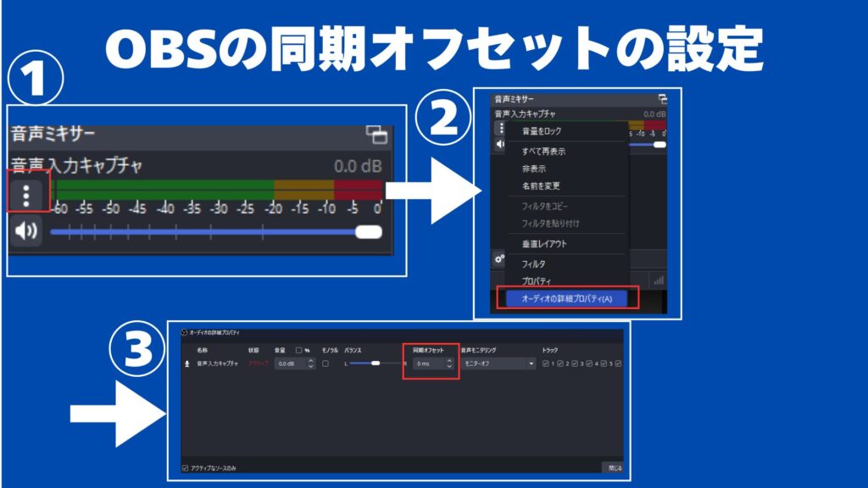Open the 音声モニタリング dropdown
This screenshot has width=868, height=488.
coord(498,363)
